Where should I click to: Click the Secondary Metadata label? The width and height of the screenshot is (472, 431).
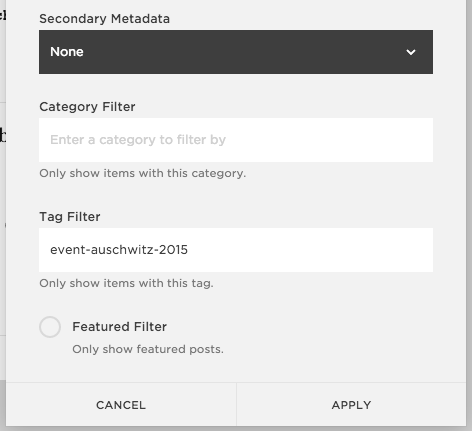[104, 19]
